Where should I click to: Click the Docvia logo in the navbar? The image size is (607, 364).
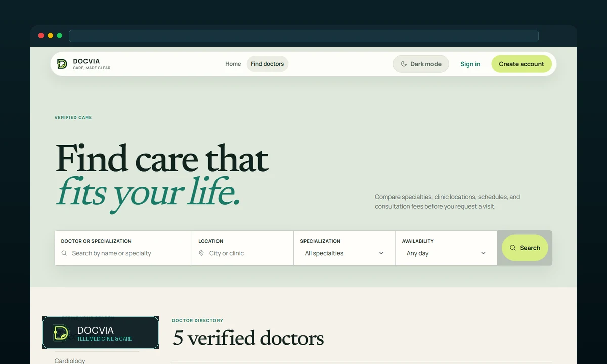83,64
